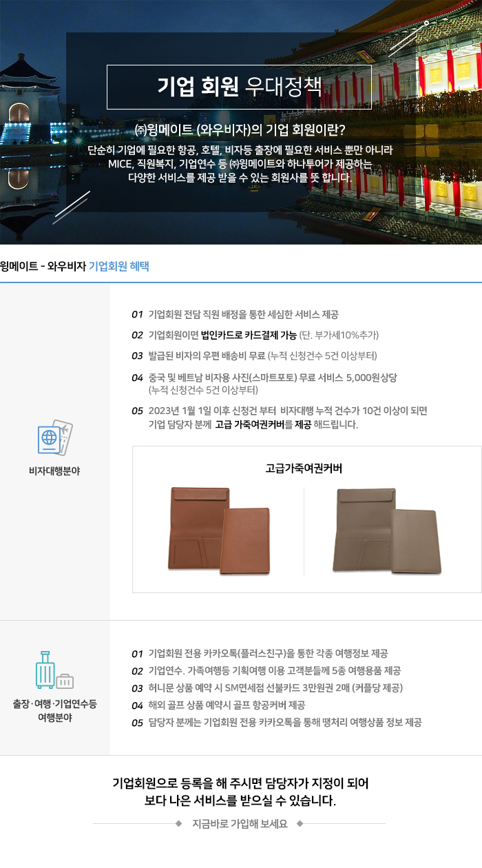Click visa benefit 03 about 우편 배송비 무료
Viewport: 482px width, 868px height.
(x=254, y=355)
